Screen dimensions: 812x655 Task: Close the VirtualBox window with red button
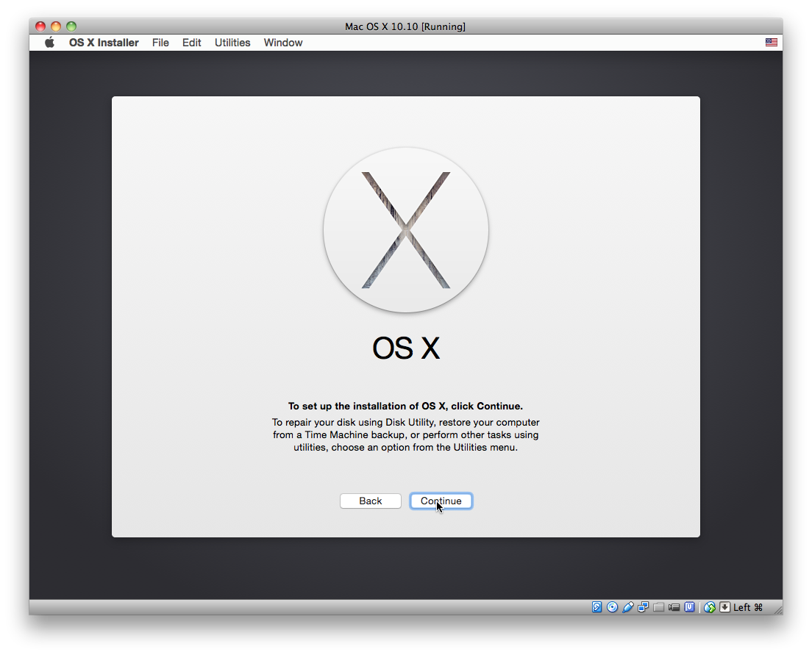(40, 26)
